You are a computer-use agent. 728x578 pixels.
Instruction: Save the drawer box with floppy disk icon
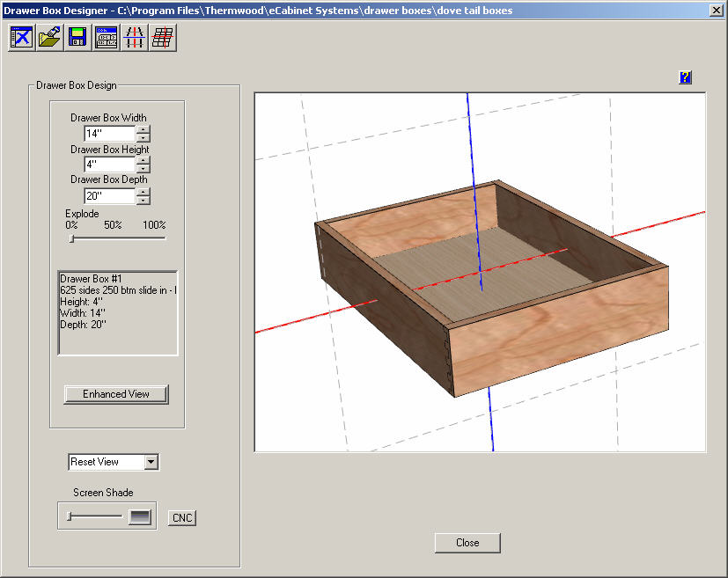coord(77,37)
